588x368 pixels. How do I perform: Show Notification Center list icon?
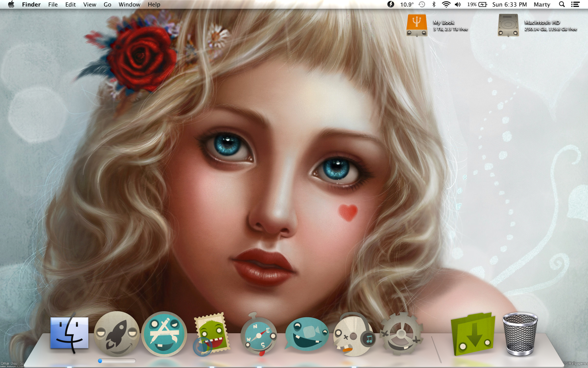click(x=575, y=4)
